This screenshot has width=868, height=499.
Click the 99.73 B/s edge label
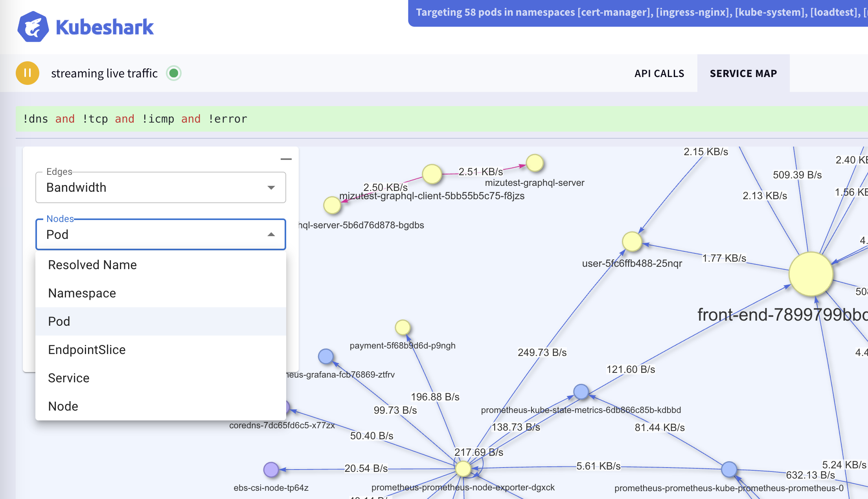point(395,410)
